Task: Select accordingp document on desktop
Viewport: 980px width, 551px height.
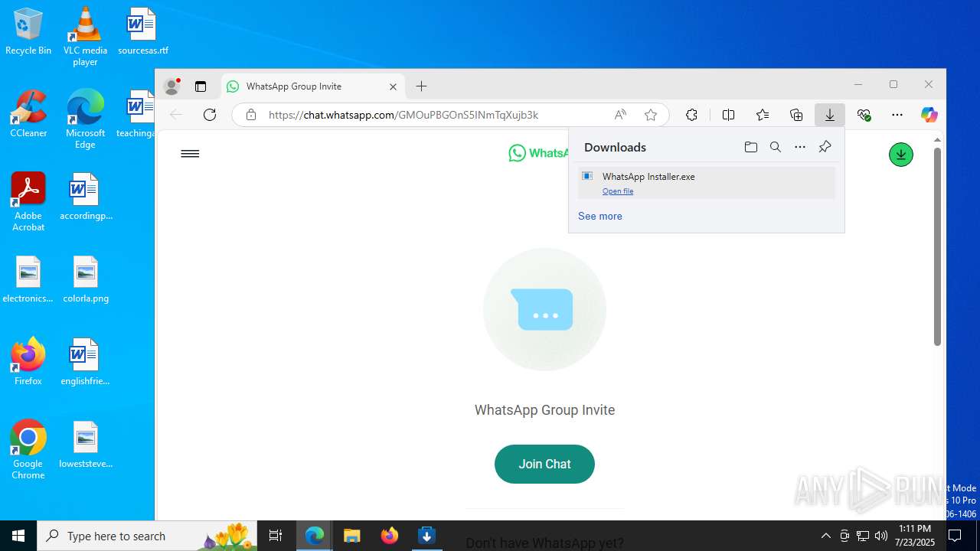Action: click(x=86, y=197)
